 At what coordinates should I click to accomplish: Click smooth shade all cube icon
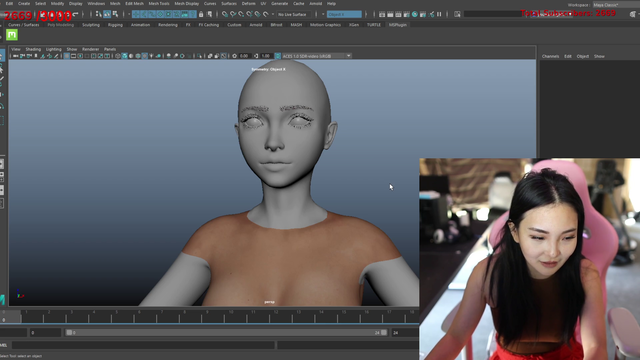(124, 56)
